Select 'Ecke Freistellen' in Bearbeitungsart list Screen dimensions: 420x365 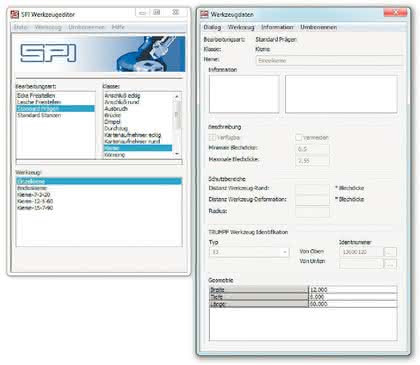point(36,96)
